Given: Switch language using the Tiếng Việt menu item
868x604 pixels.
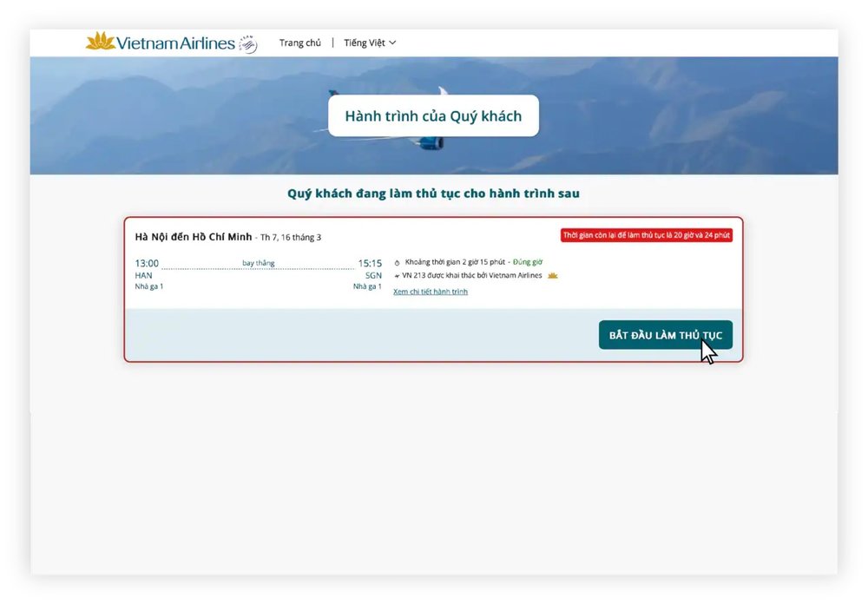Looking at the screenshot, I should point(365,42).
